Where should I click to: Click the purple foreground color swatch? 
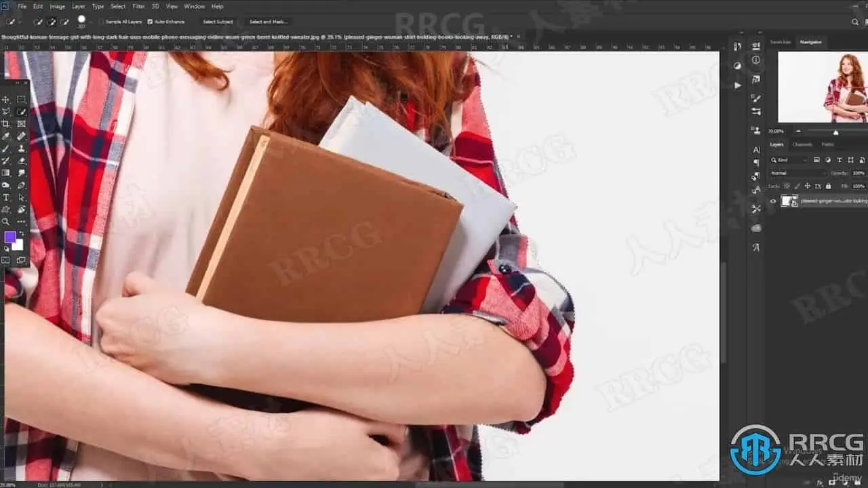click(10, 237)
